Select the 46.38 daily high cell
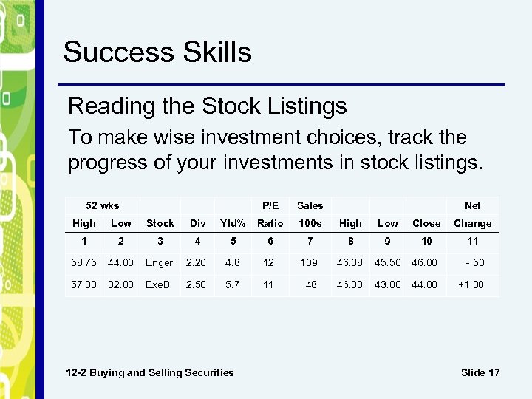Screen dimensions: 532x399 tap(350, 262)
